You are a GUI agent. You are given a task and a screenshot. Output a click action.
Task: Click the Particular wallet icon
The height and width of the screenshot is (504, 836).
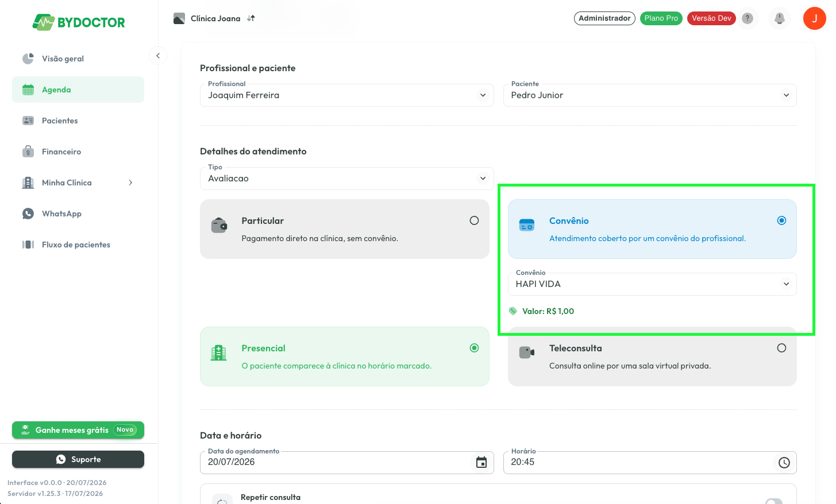point(219,226)
